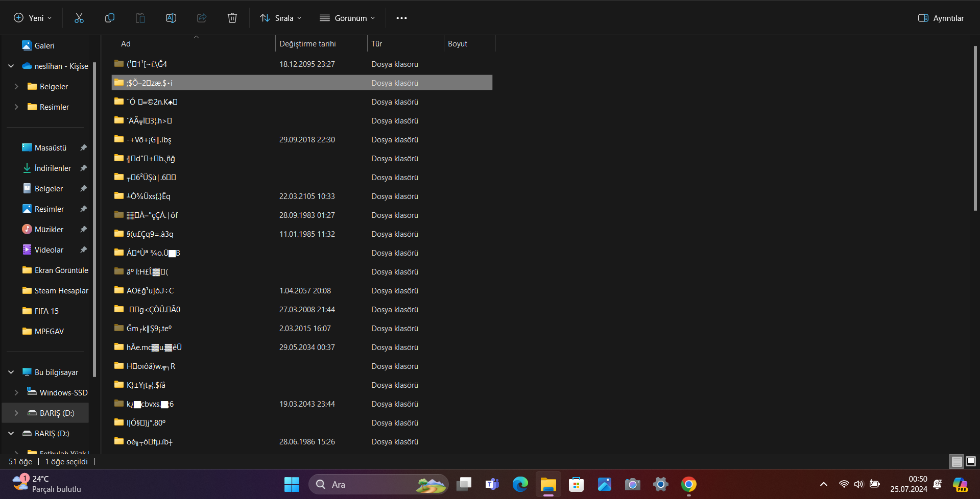Click the pin icon next to Videolar
The height and width of the screenshot is (499, 980).
coord(84,250)
